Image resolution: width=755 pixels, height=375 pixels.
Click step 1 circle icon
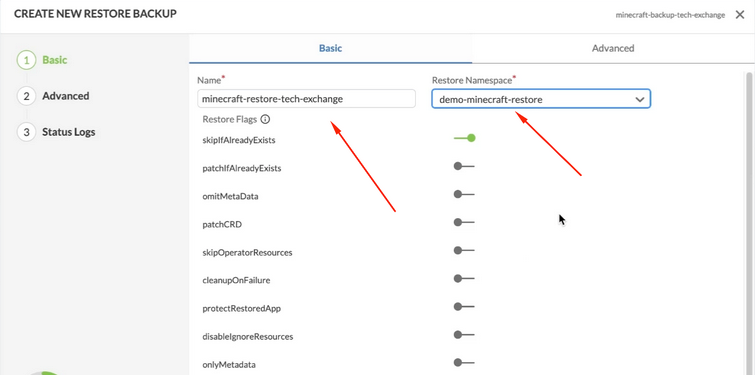pyautogui.click(x=26, y=60)
